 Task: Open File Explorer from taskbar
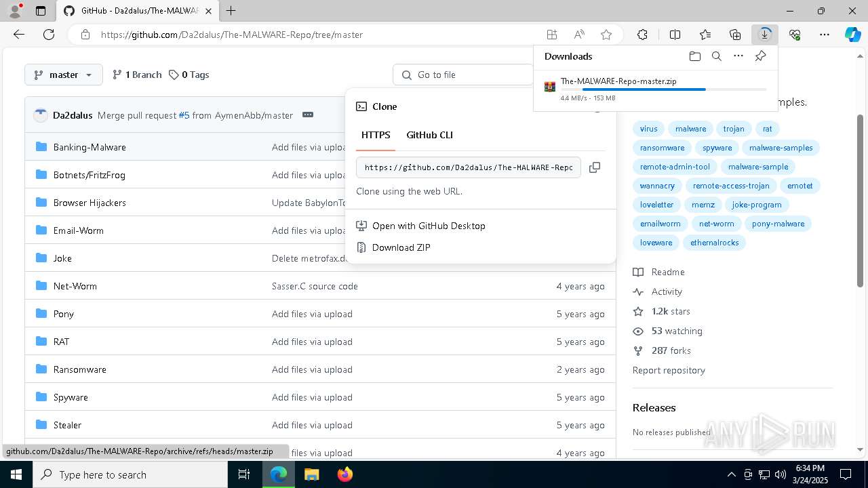[x=311, y=474]
